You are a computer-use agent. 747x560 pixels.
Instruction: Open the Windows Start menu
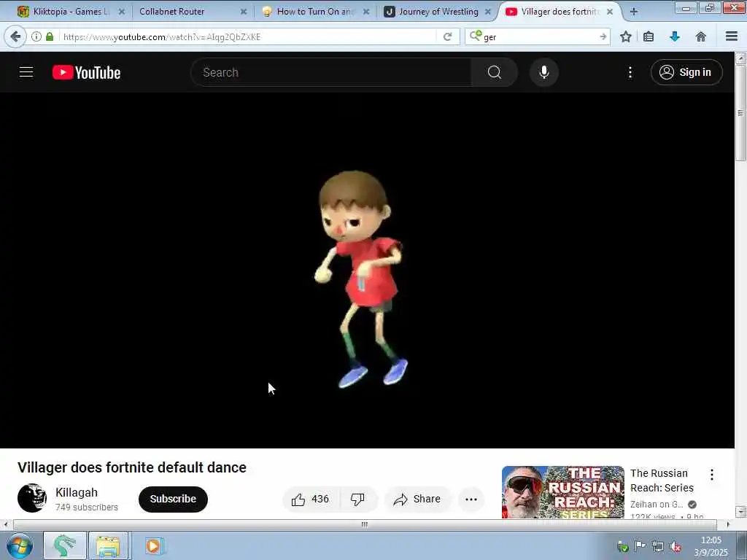click(20, 545)
